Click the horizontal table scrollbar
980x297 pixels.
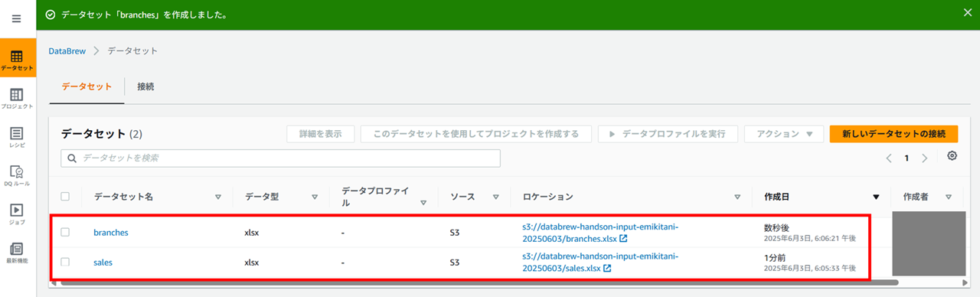coord(480,282)
